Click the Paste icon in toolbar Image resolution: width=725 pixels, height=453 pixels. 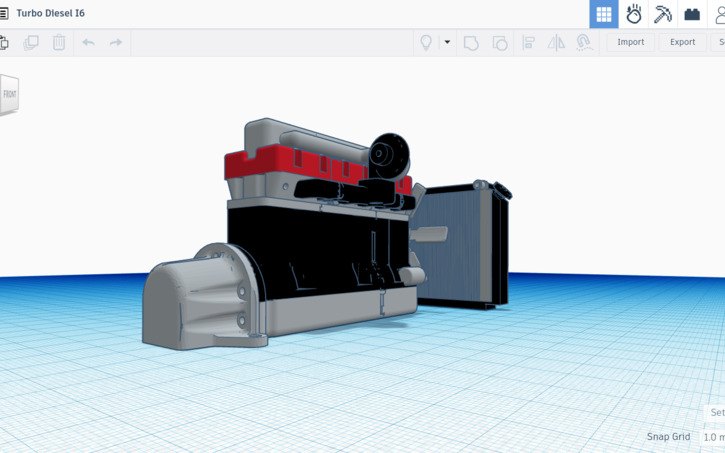click(4, 43)
